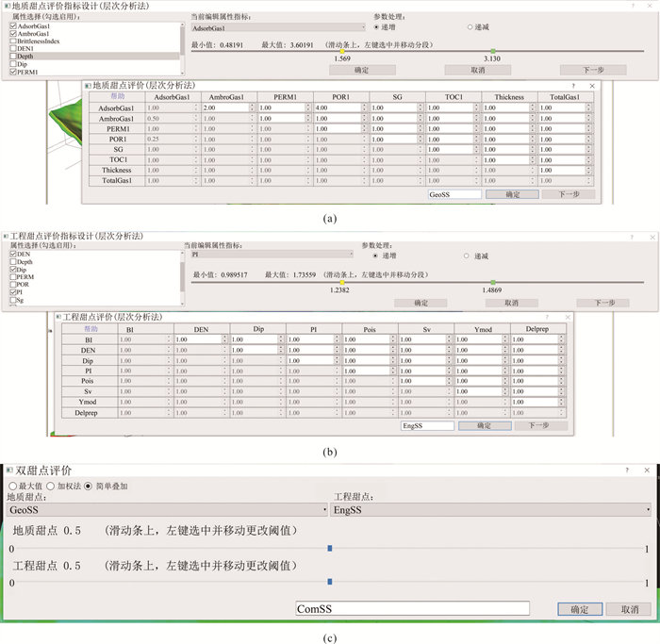Click the 地质甜点 threshold slider handle
The height and width of the screenshot is (644, 660).
pos(329,548)
